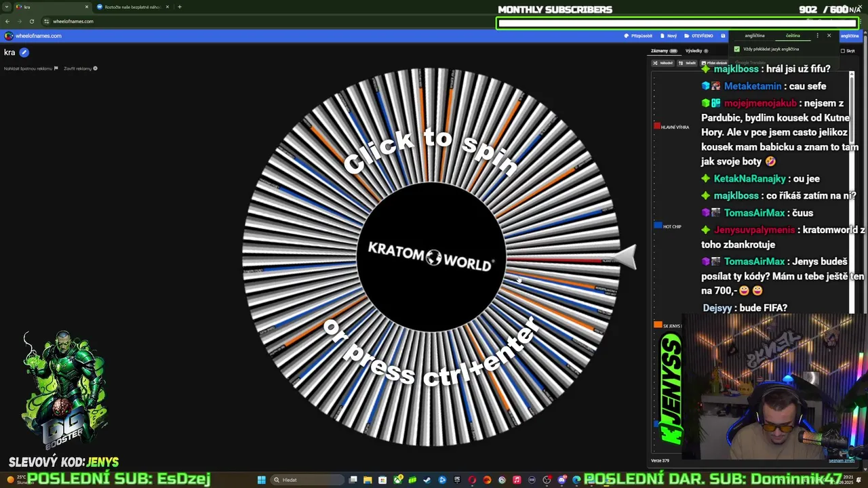
Task: Open the Windows Start menu
Action: (x=261, y=480)
